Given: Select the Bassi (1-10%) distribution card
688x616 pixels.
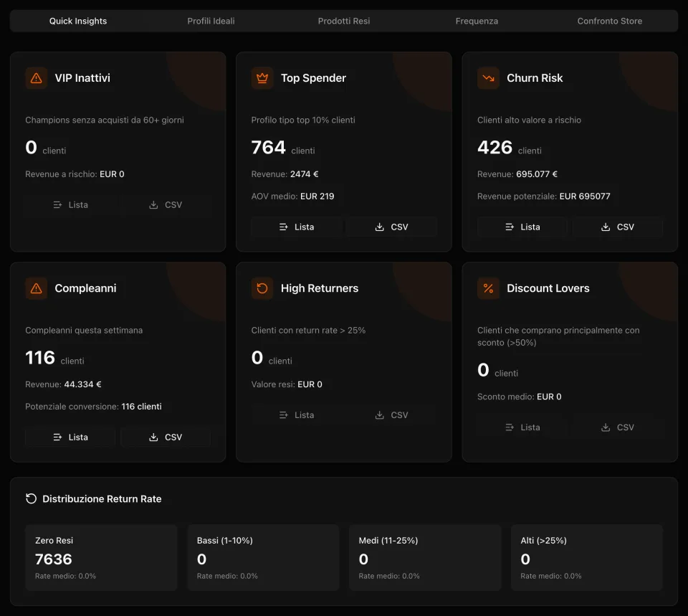Looking at the screenshot, I should click(263, 558).
